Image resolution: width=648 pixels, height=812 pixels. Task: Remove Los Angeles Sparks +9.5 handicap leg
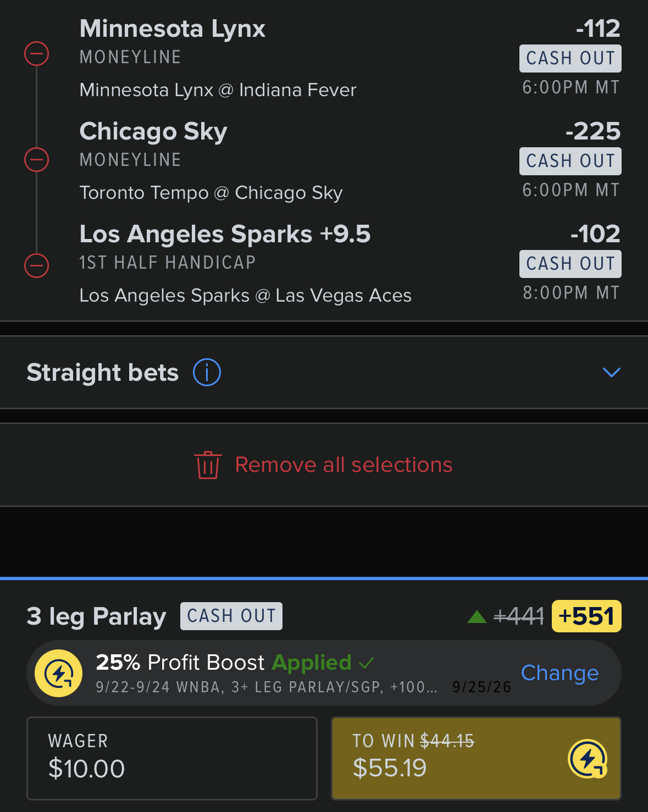tap(37, 266)
